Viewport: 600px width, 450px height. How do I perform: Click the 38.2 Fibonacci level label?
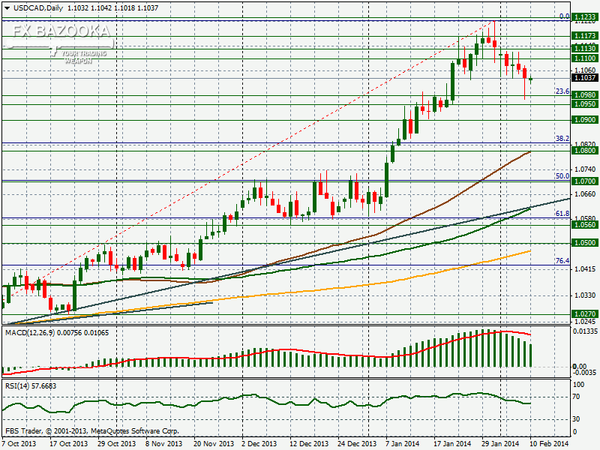tap(562, 139)
